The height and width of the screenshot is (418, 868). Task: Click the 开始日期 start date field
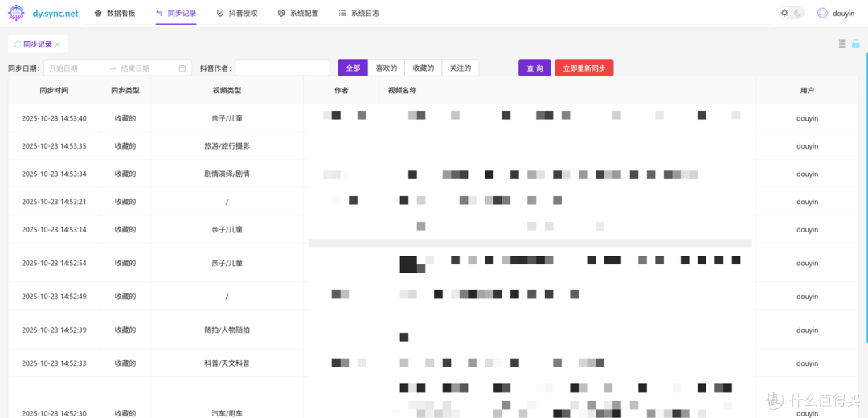(x=76, y=68)
